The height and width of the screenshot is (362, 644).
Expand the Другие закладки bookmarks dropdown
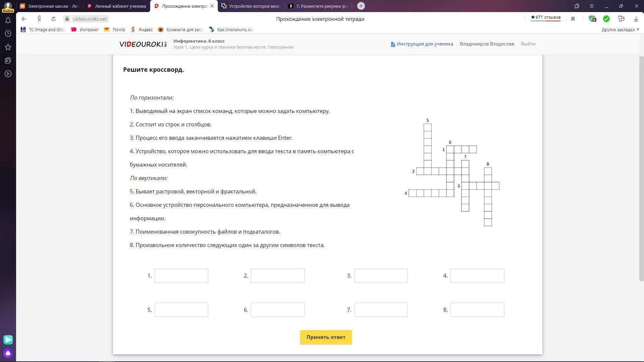pyautogui.click(x=620, y=29)
